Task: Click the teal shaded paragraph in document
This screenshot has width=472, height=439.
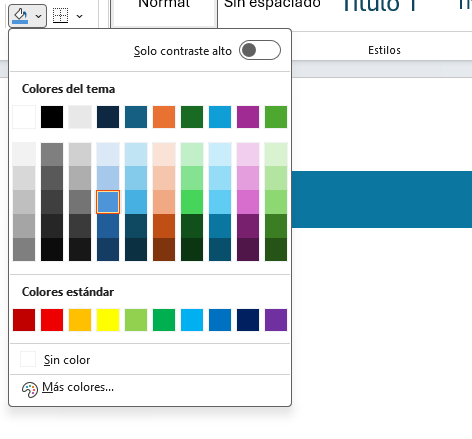Action: tap(382, 199)
